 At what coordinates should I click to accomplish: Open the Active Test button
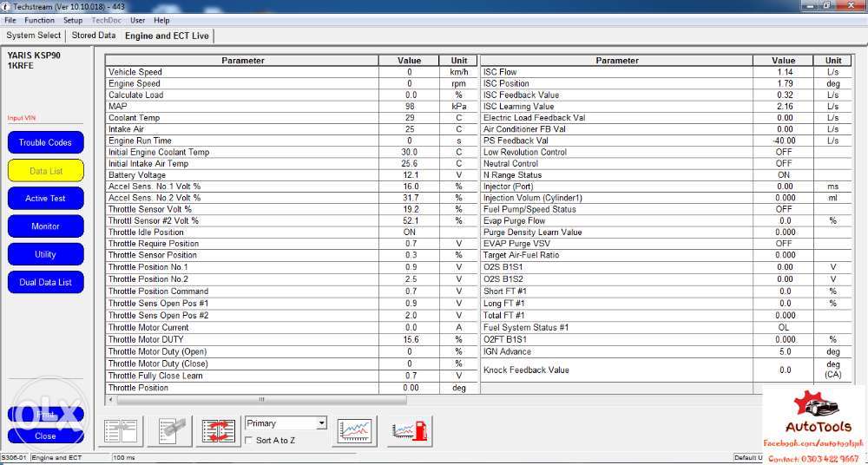click(45, 199)
